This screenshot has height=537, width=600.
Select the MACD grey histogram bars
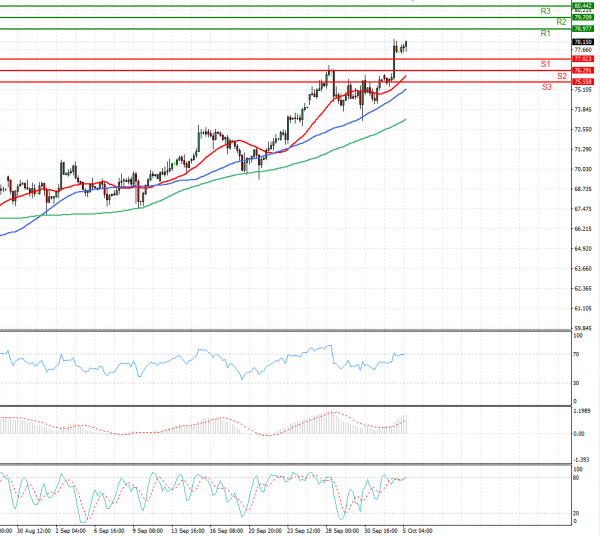(x=203, y=426)
